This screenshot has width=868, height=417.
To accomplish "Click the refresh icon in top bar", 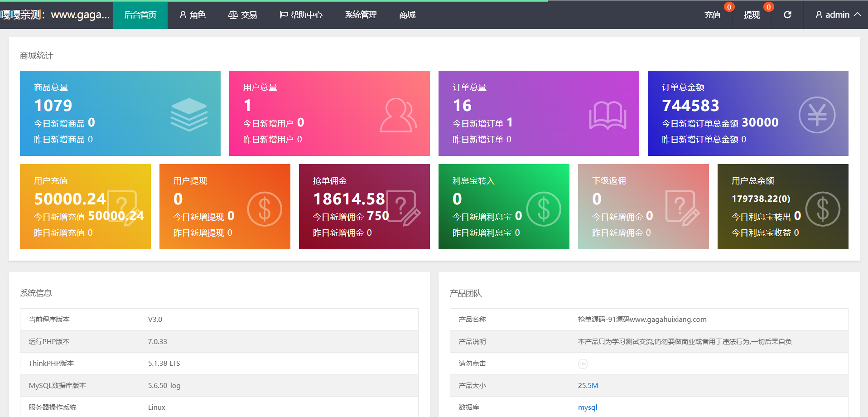I will point(787,15).
